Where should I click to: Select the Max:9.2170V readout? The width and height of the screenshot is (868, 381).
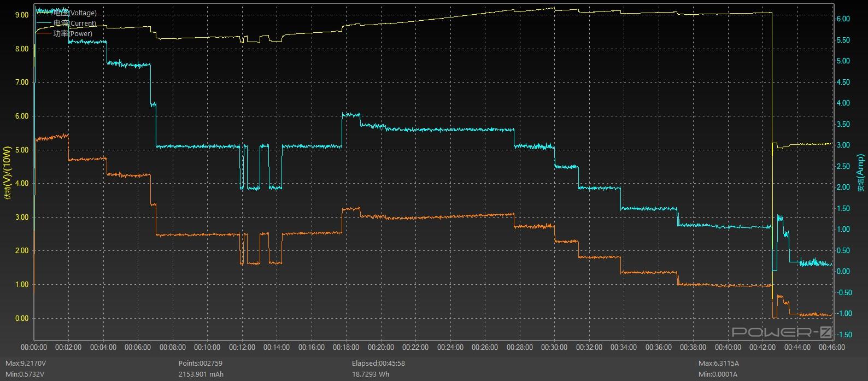(26, 364)
